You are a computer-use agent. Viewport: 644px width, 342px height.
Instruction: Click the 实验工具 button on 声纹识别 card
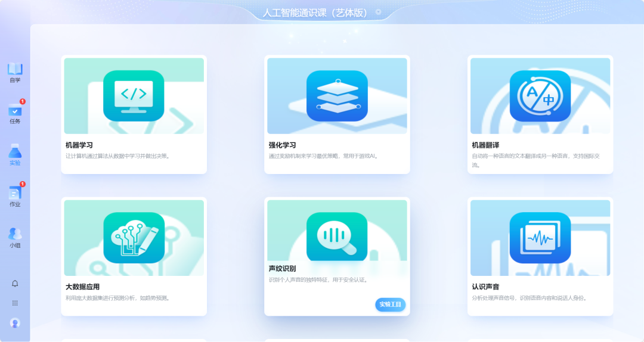[x=390, y=304]
